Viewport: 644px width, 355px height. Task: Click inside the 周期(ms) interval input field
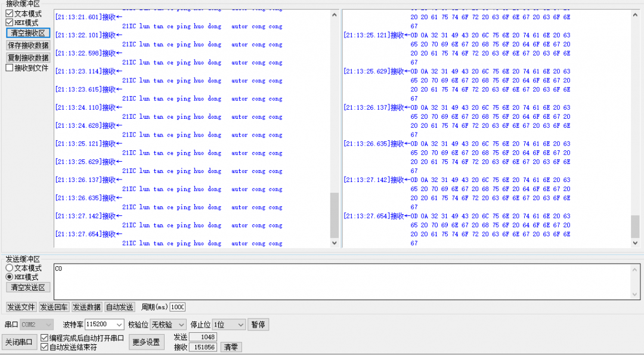point(179,307)
